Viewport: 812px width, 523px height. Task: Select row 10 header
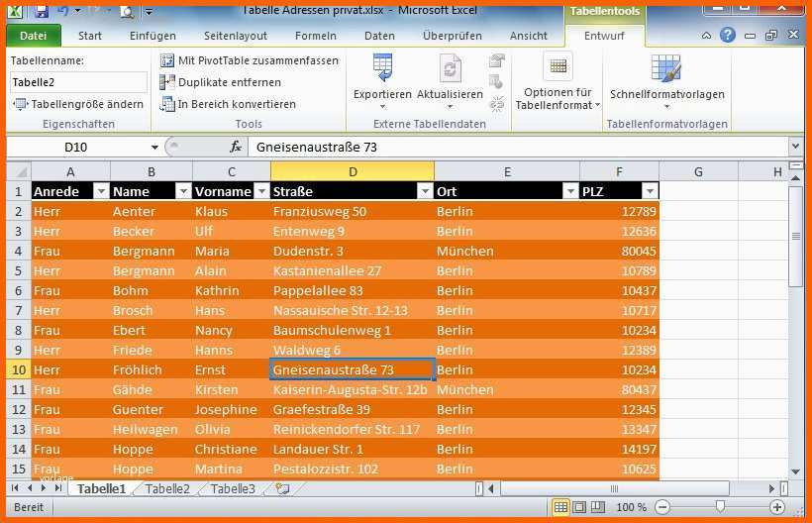click(x=19, y=369)
